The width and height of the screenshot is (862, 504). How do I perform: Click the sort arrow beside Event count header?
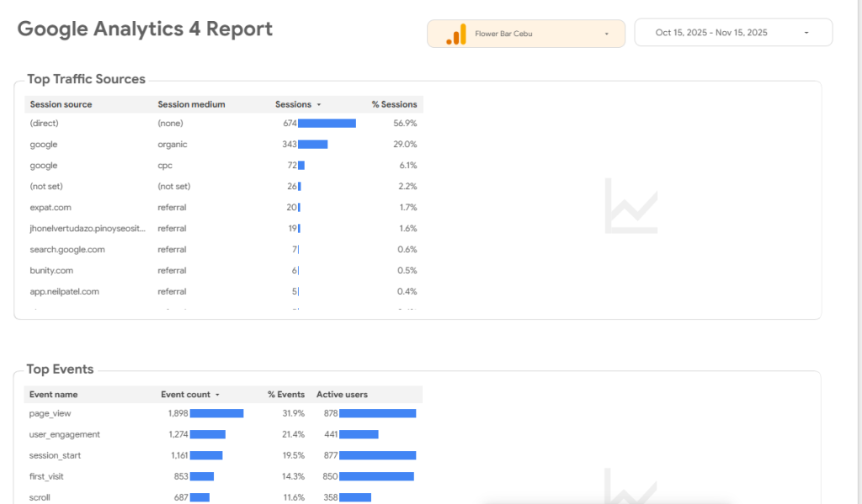pyautogui.click(x=218, y=395)
